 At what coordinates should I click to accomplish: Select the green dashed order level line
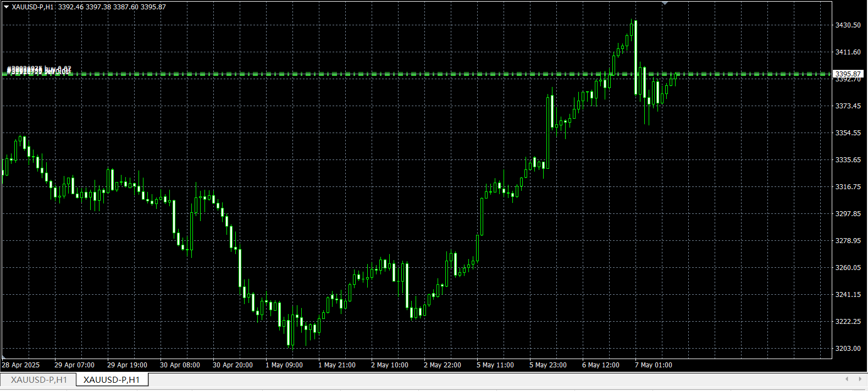point(418,74)
